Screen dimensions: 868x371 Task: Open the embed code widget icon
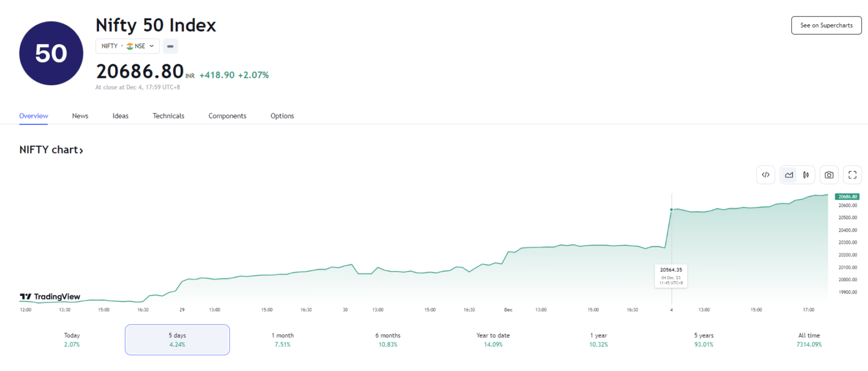pyautogui.click(x=765, y=175)
